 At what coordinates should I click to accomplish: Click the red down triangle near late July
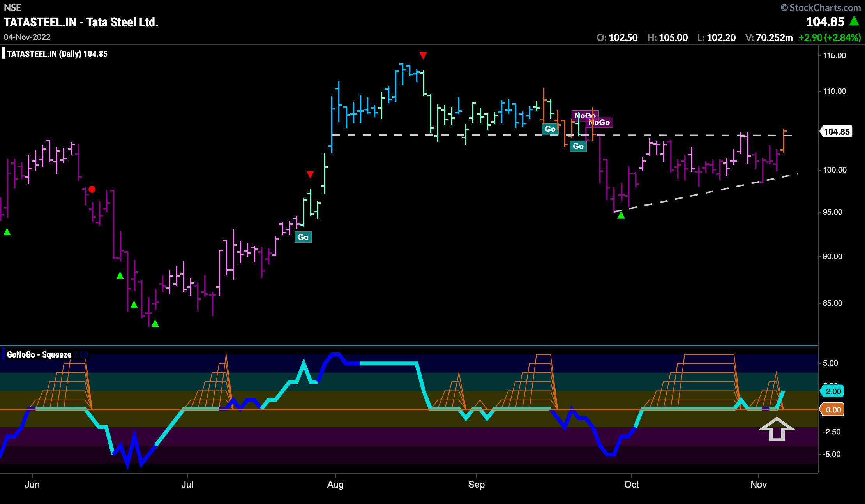tap(310, 174)
